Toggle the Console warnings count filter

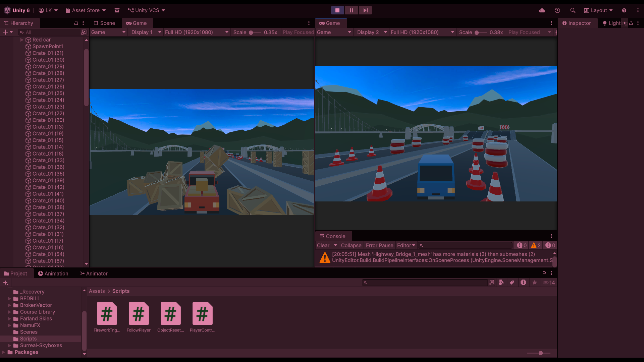(x=536, y=245)
